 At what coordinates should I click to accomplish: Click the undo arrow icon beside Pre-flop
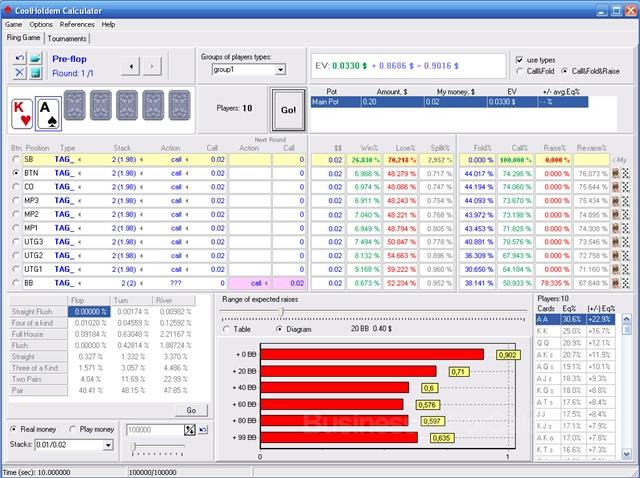[x=20, y=59]
